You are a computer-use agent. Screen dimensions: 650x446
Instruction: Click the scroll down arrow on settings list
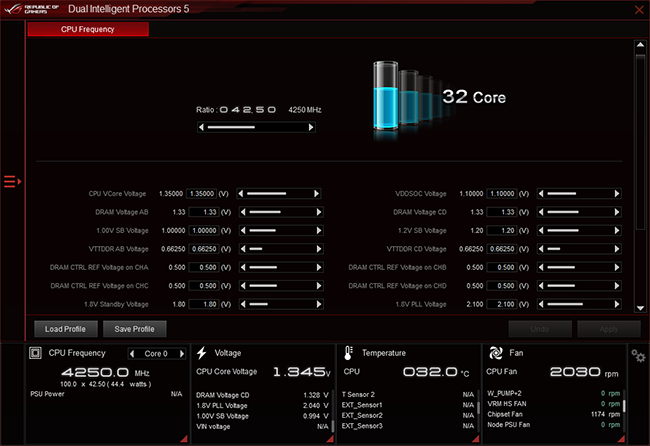[x=640, y=308]
